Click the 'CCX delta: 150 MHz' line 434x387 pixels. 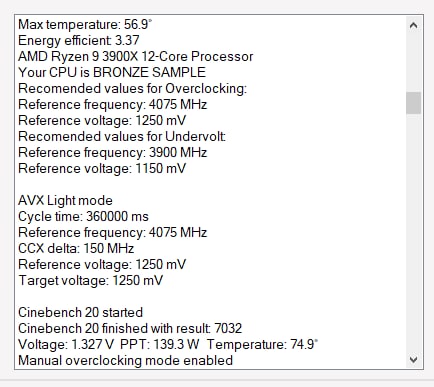pos(76,248)
